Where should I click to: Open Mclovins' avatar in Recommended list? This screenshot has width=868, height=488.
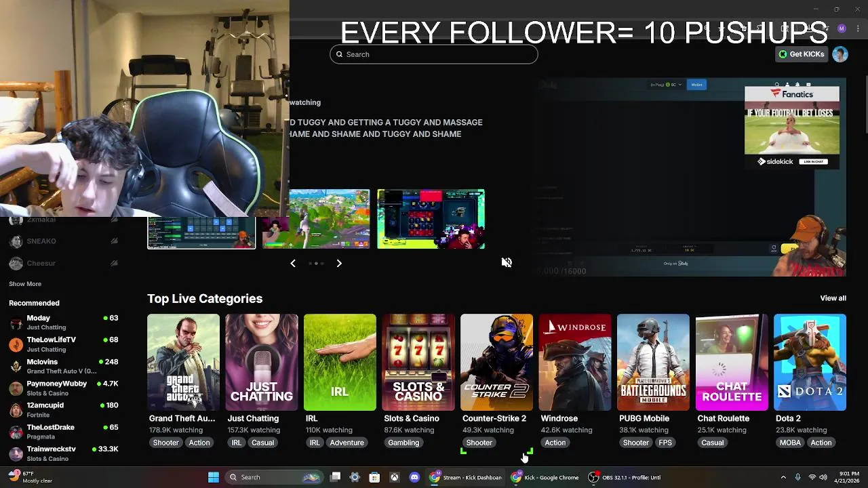tap(16, 367)
